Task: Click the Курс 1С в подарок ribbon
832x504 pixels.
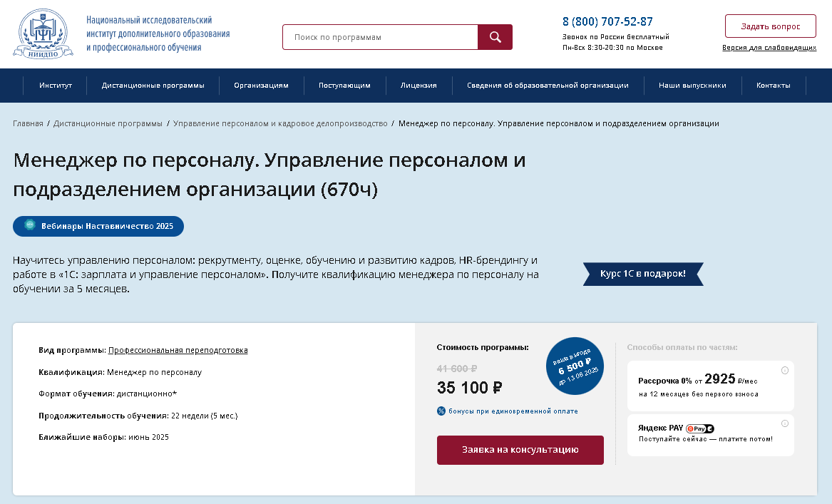Action: (x=643, y=274)
